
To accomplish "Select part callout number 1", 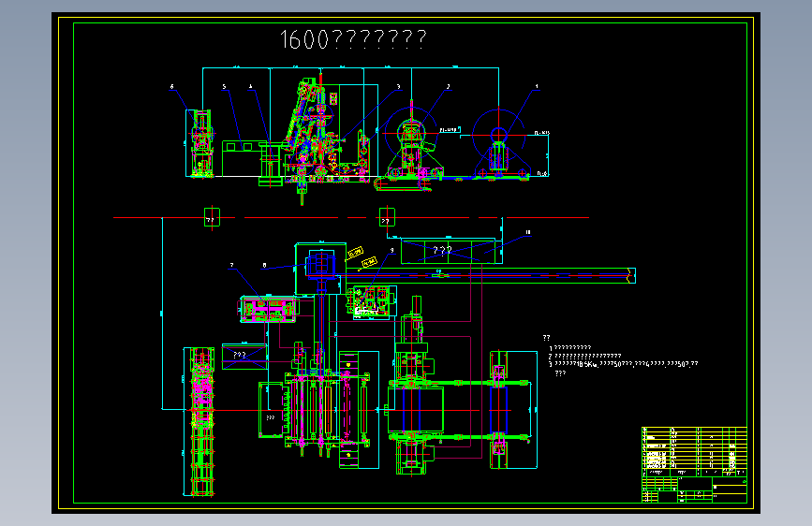I will tap(537, 86).
